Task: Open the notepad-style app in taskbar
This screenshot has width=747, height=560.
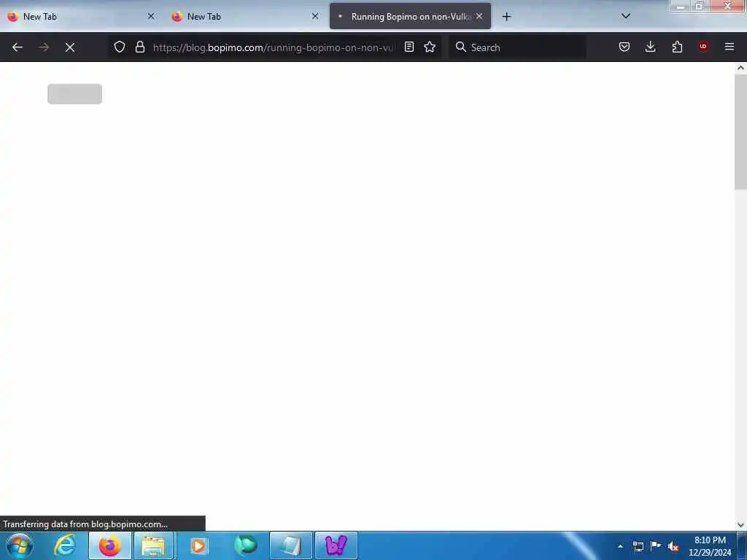Action: pyautogui.click(x=290, y=545)
